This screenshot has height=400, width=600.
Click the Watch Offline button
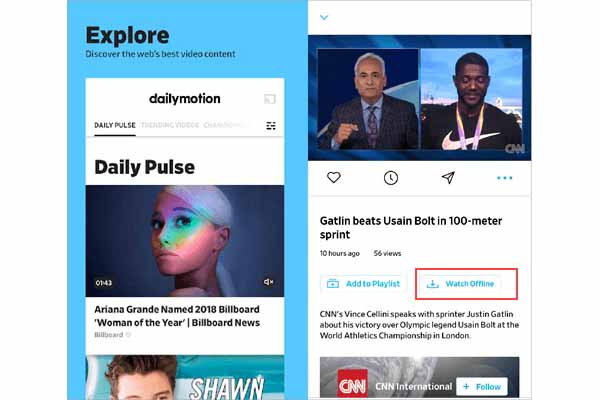pyautogui.click(x=462, y=284)
